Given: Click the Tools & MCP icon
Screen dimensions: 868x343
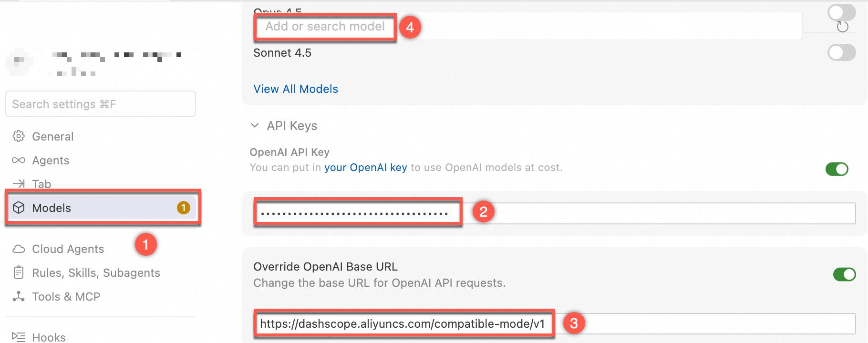Looking at the screenshot, I should click(19, 296).
